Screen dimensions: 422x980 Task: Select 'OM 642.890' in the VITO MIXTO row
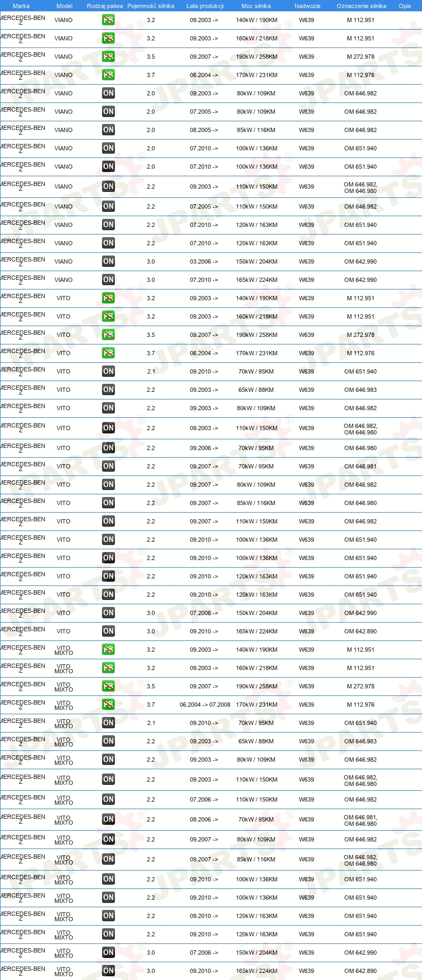coord(360,971)
